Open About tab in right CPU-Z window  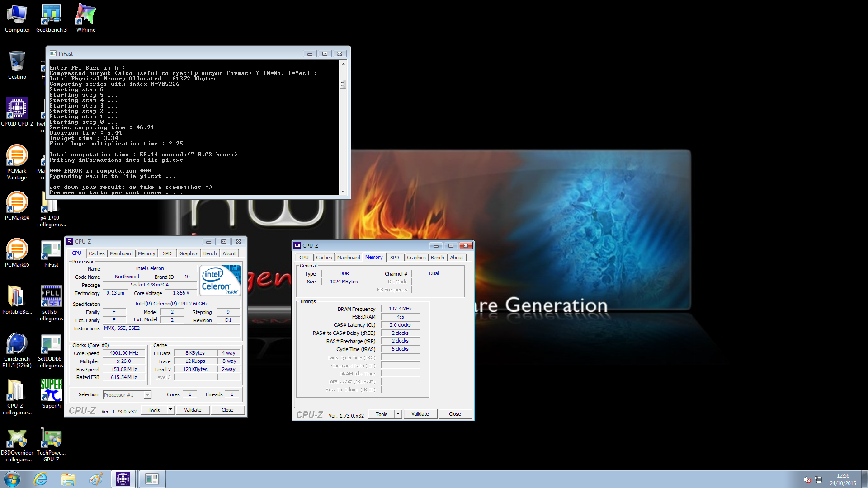coord(457,258)
